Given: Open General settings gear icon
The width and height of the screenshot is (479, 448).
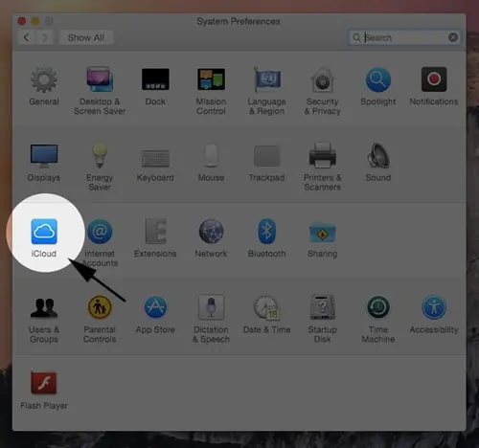Looking at the screenshot, I should [x=44, y=79].
